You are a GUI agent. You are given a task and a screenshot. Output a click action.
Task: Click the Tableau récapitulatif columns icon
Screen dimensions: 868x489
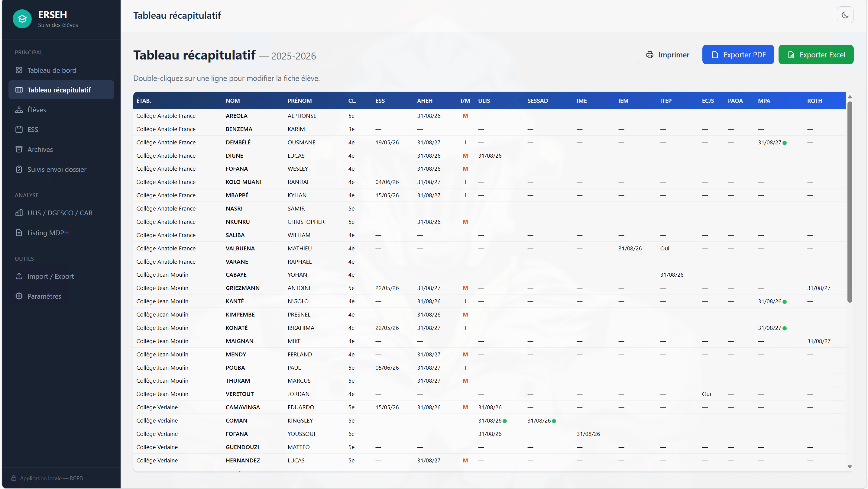click(x=19, y=90)
